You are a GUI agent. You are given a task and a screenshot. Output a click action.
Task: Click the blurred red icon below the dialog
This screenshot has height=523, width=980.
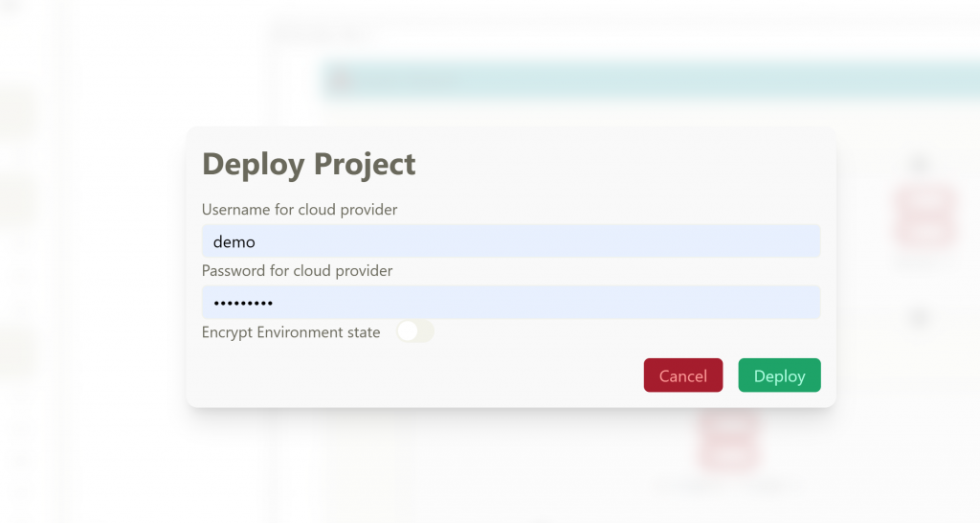click(x=729, y=443)
